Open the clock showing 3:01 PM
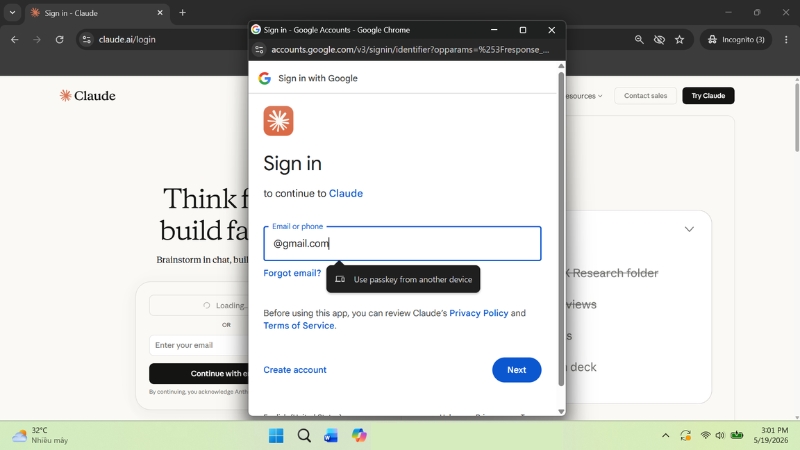Viewport: 800px width, 450px height. pyautogui.click(x=770, y=435)
